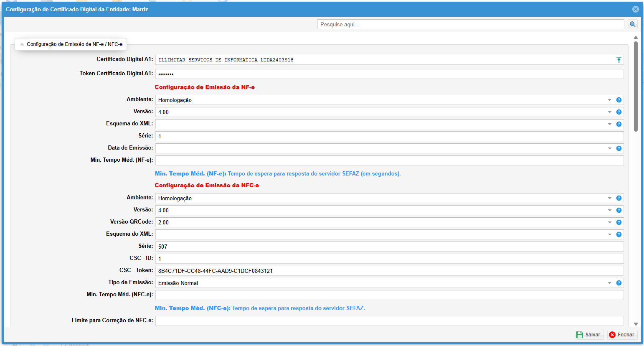Click help icon beside NF-e Ambiente

point(619,100)
